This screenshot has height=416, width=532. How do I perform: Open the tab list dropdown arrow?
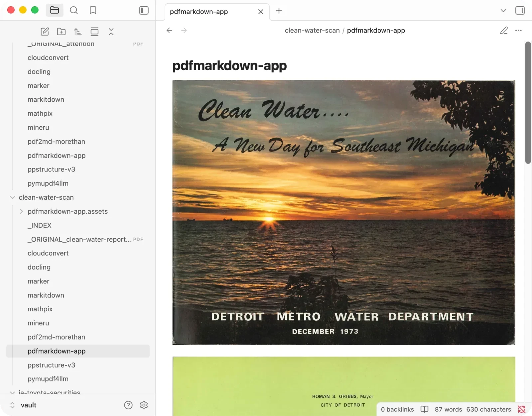(x=503, y=10)
